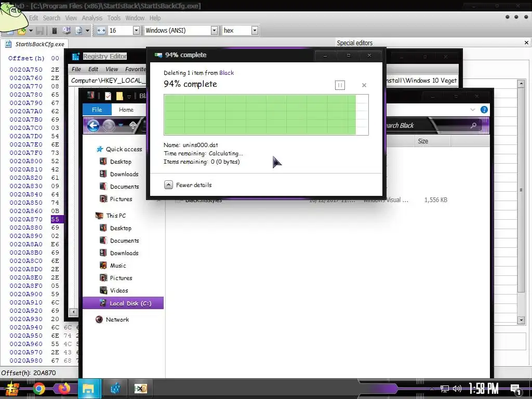Viewport: 532px width, 399px height.
Task: Select highlighted hex byte 55 at 0020A870
Action: (x=55, y=219)
